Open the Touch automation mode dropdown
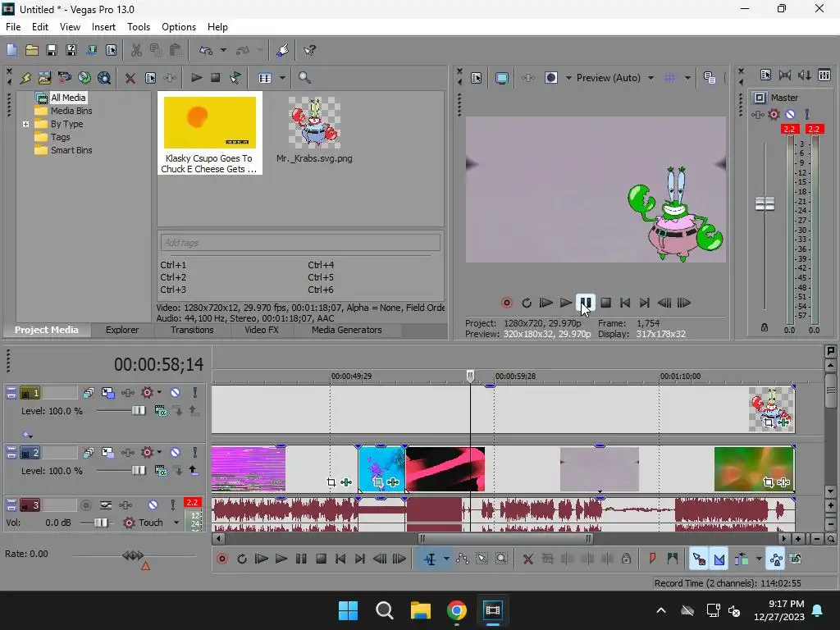This screenshot has height=630, width=840. [x=176, y=523]
